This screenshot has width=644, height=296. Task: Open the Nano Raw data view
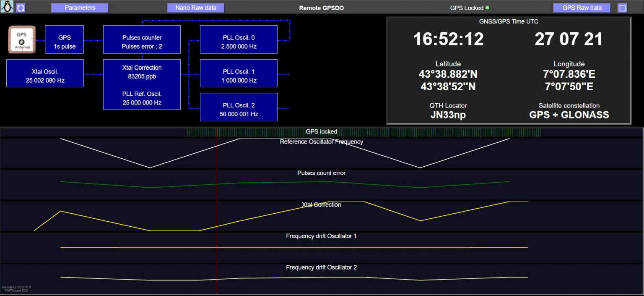195,7
